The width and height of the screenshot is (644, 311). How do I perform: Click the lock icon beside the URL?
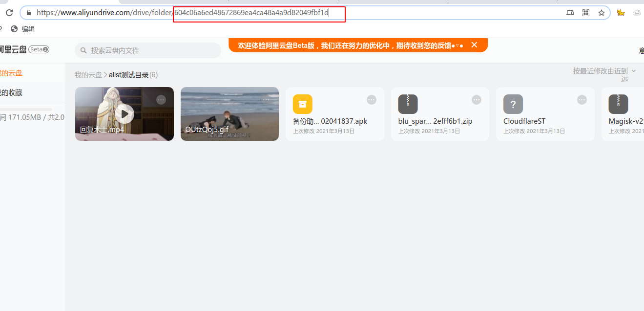(29, 13)
